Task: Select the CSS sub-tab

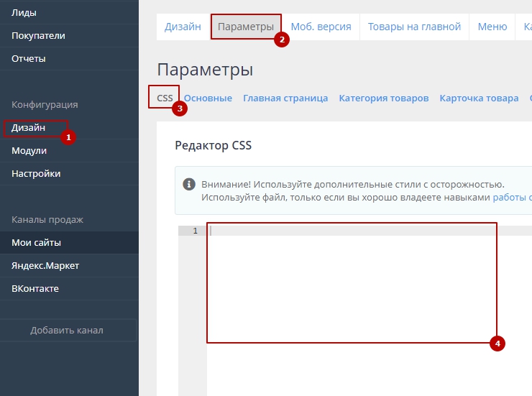Action: (165, 98)
